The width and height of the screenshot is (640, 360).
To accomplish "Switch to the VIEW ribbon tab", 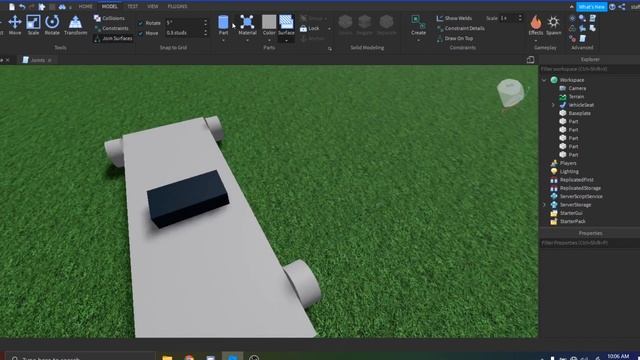I will click(x=153, y=7).
